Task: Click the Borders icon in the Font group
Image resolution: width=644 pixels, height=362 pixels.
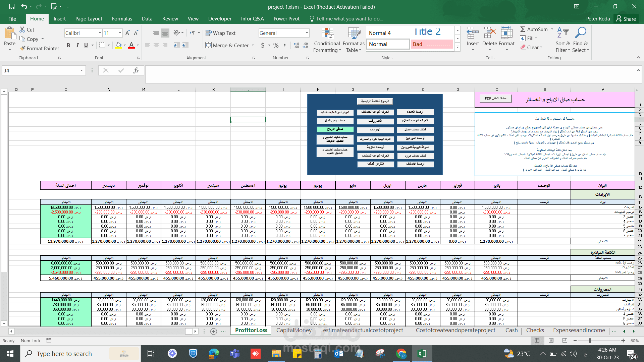Action: [102, 45]
